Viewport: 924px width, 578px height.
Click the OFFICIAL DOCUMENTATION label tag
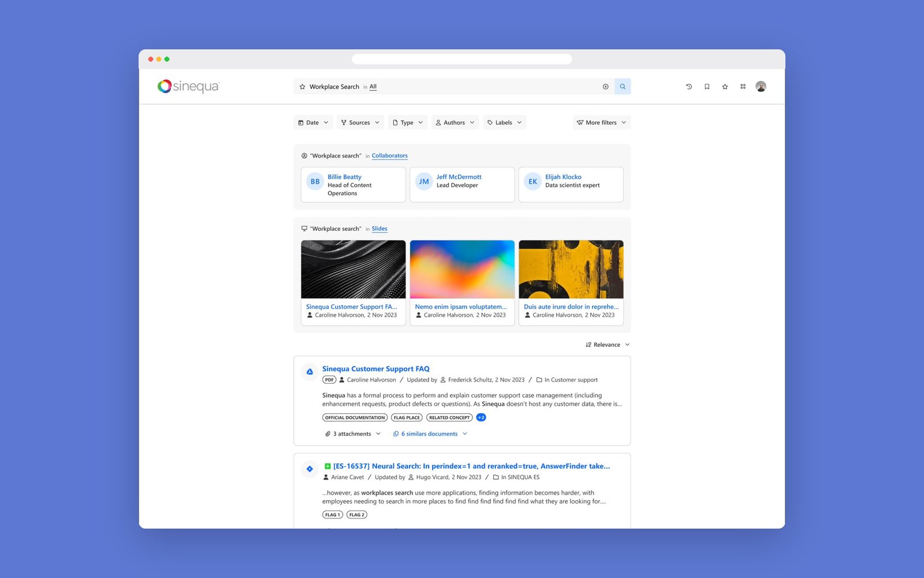pos(355,417)
